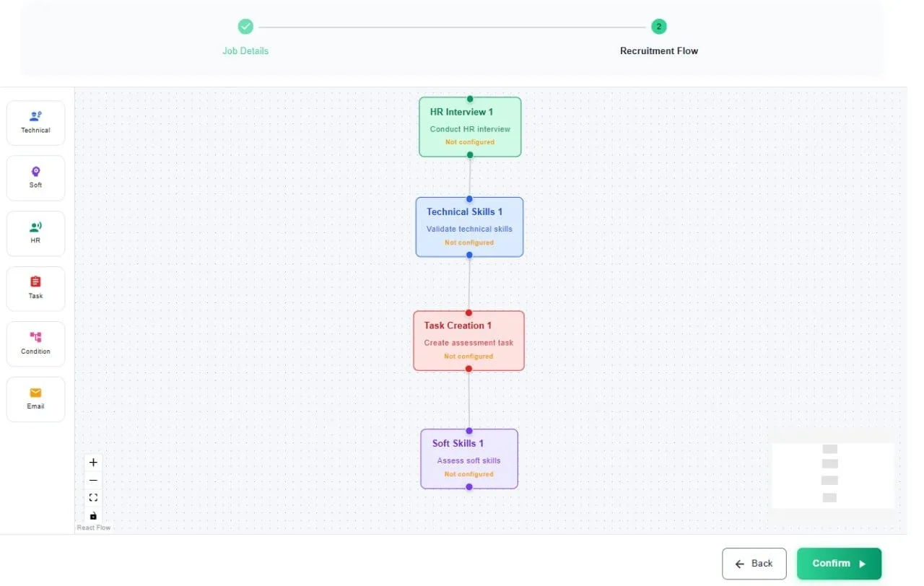Click the top handle of Technical Skills 1
The image size is (924, 586).
pyautogui.click(x=469, y=199)
